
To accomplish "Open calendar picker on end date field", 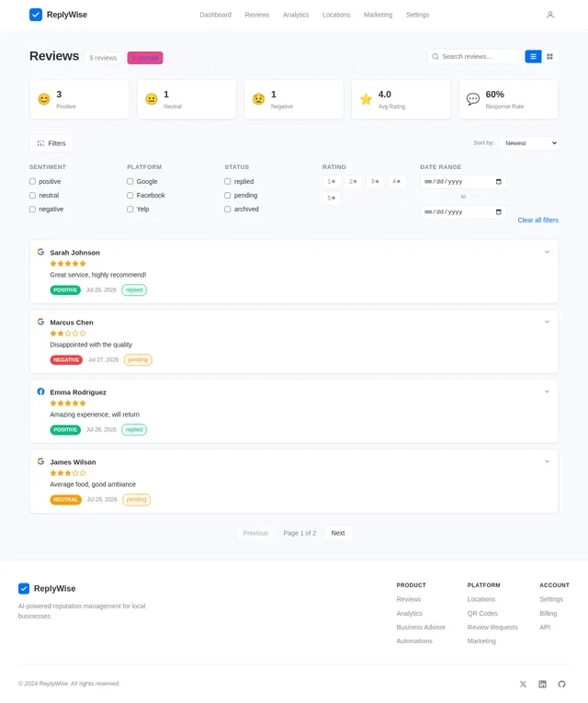I will (499, 212).
